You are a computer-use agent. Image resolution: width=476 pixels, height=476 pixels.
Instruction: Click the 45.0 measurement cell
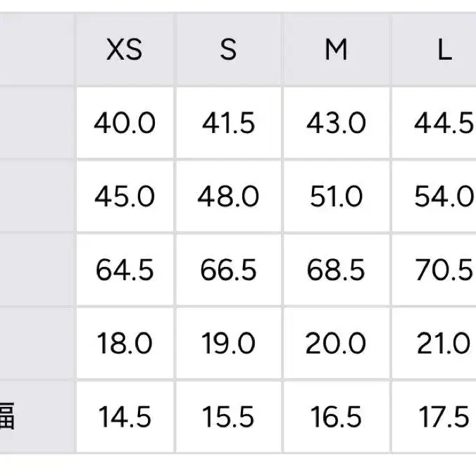(125, 197)
